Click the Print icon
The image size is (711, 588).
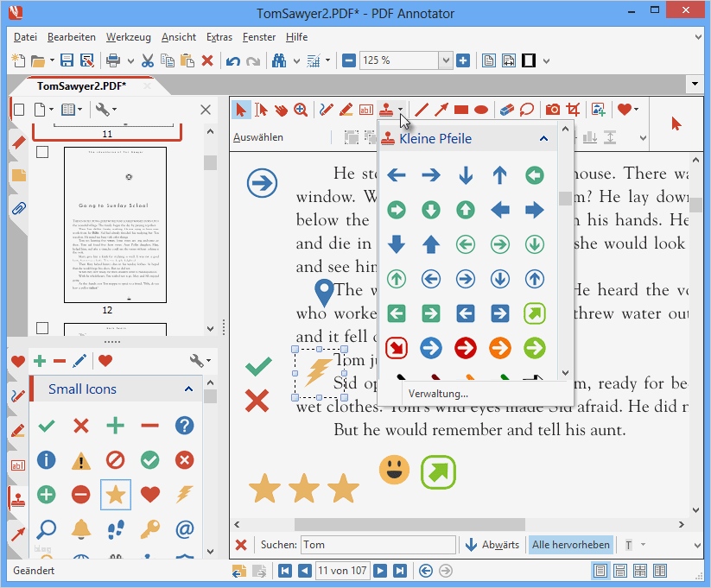tap(113, 60)
